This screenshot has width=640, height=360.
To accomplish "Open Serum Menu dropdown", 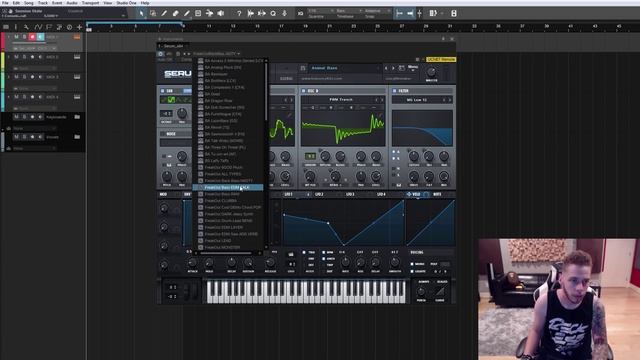I will coord(413,67).
